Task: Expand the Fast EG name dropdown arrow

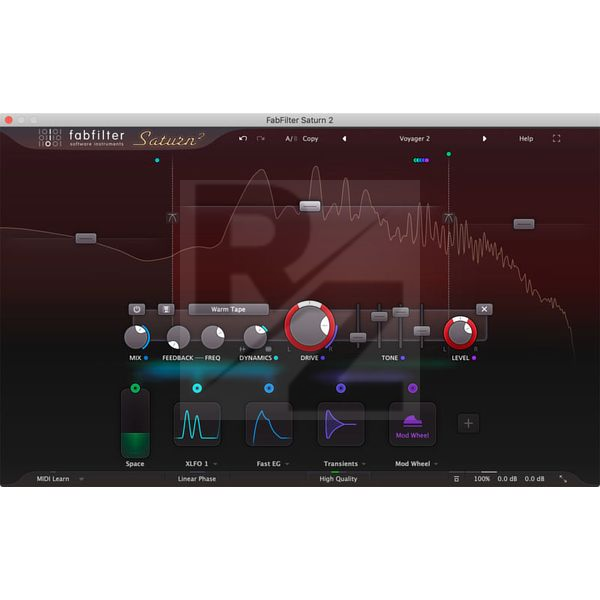Action: (287, 464)
